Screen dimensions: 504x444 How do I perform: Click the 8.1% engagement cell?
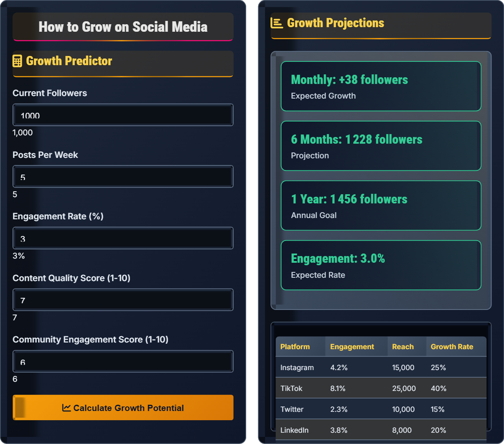point(338,388)
